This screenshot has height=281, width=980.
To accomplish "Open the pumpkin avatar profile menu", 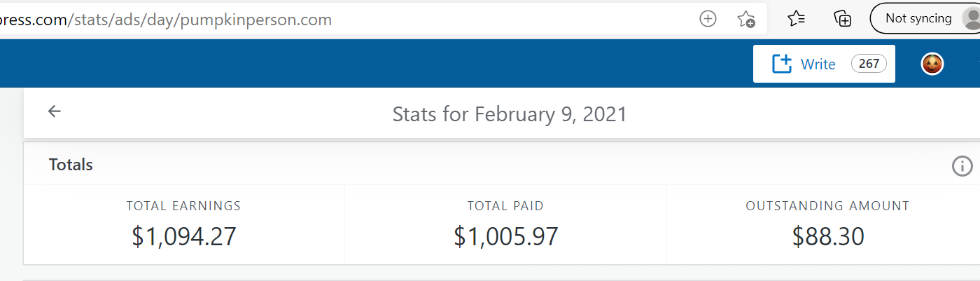I will (x=932, y=64).
